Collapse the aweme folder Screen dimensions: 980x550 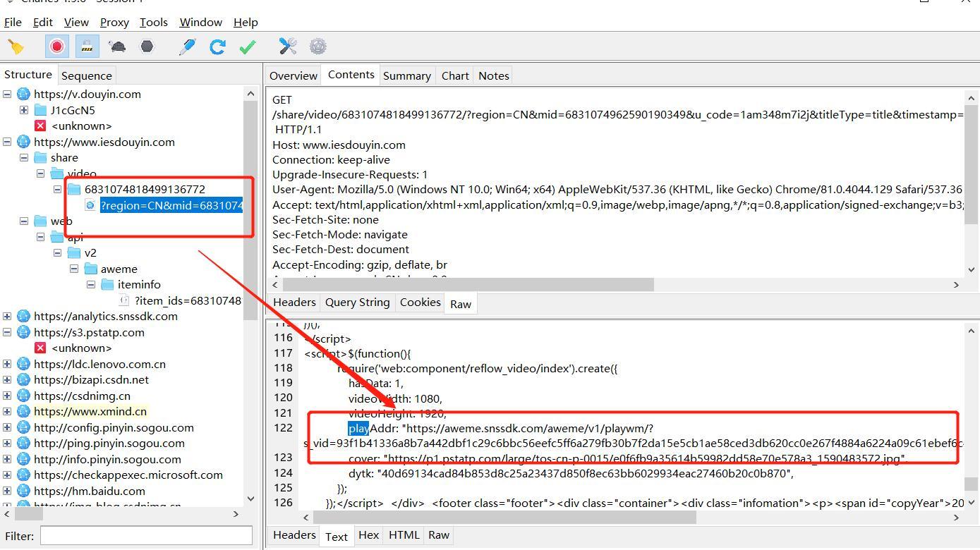(x=74, y=269)
